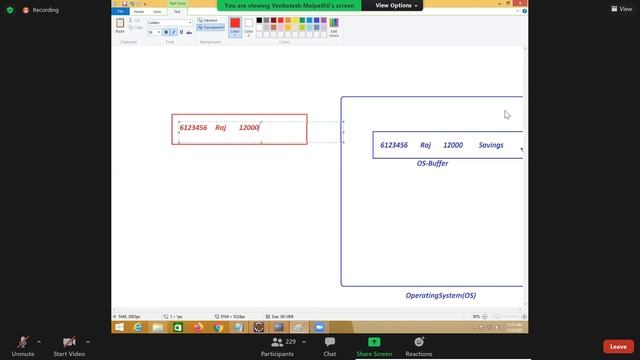640x360 pixels.
Task: Open the Reactions menu
Action: point(419,346)
